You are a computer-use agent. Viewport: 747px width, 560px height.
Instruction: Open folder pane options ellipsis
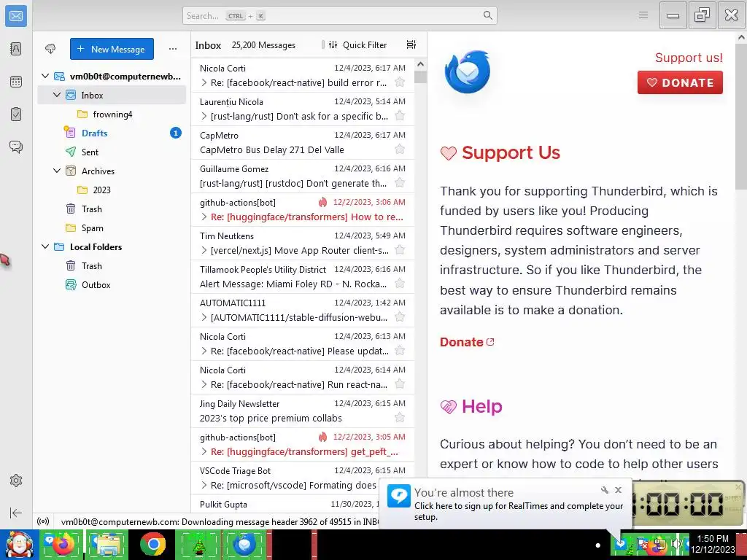173,49
